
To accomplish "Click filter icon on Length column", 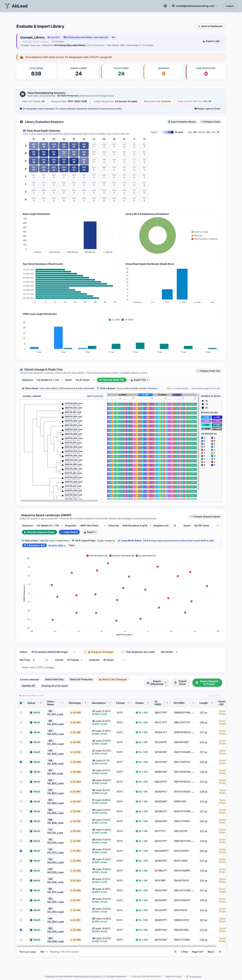I will pos(212,703).
